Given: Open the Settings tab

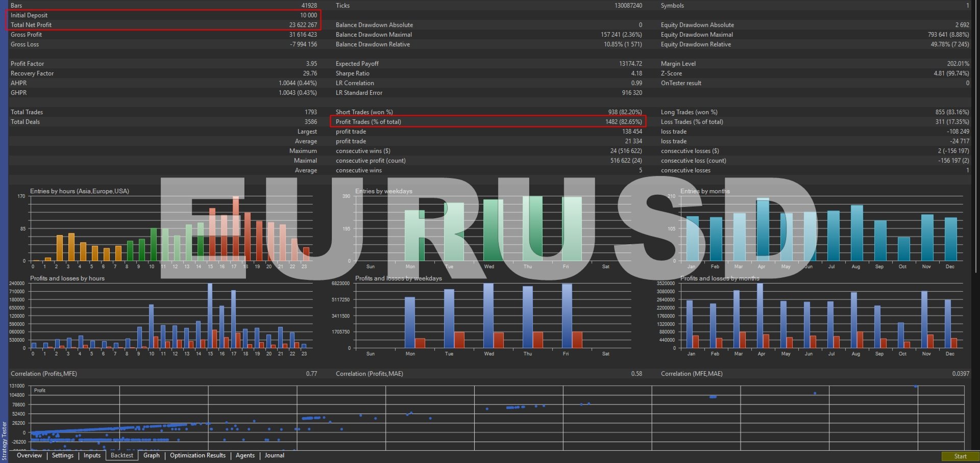Looking at the screenshot, I should (x=63, y=455).
